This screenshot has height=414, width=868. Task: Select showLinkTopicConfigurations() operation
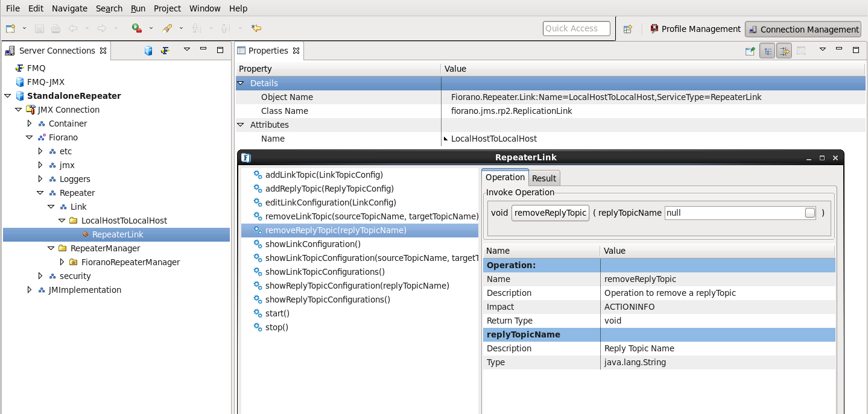325,272
